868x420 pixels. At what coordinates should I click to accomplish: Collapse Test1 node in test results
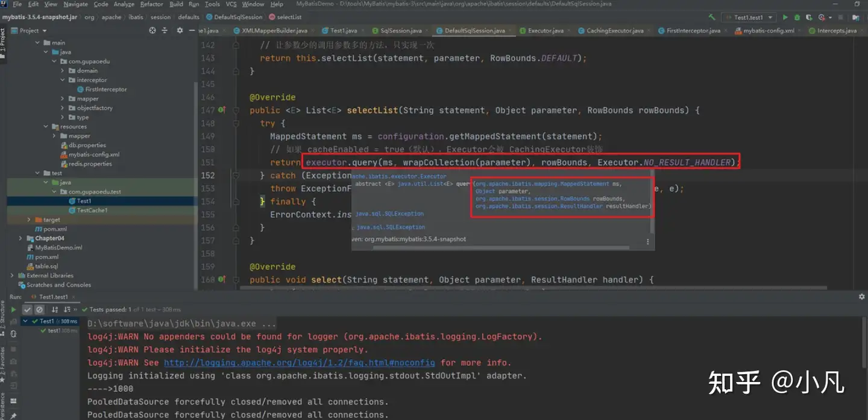pos(25,321)
